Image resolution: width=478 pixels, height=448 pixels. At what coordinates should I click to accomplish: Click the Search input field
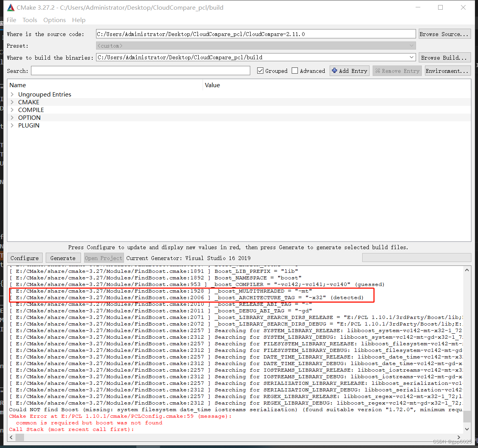click(141, 71)
